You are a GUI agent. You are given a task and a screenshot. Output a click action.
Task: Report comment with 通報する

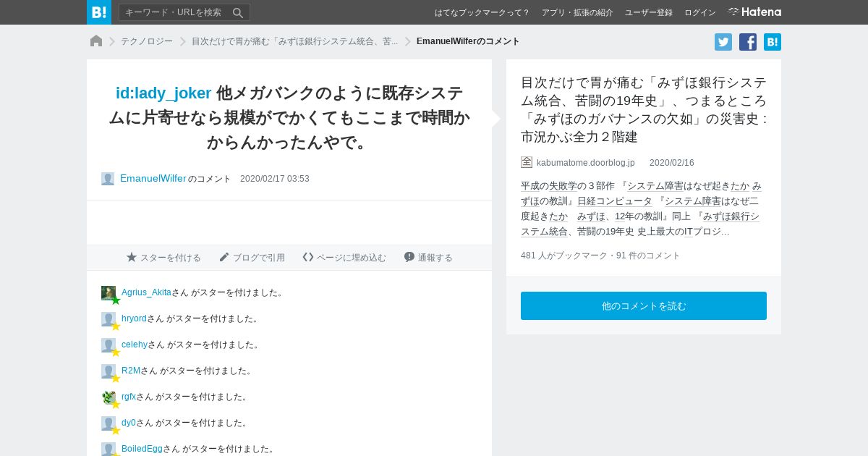428,258
